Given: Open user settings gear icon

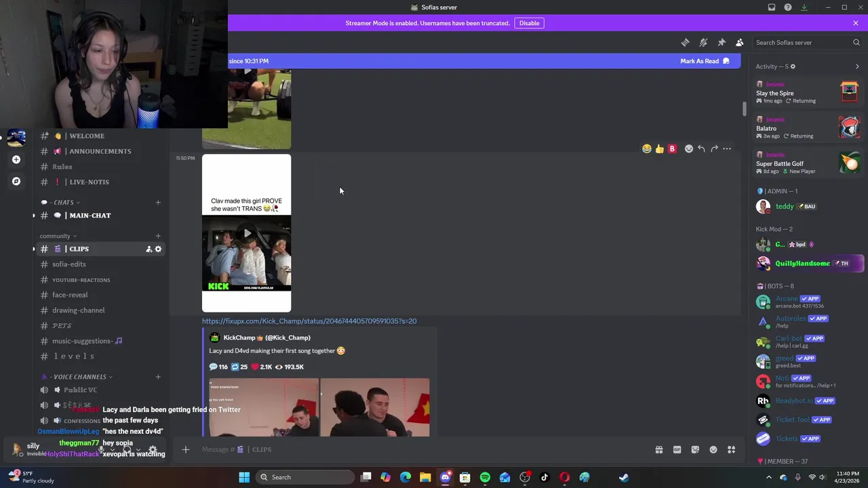Looking at the screenshot, I should (153, 449).
